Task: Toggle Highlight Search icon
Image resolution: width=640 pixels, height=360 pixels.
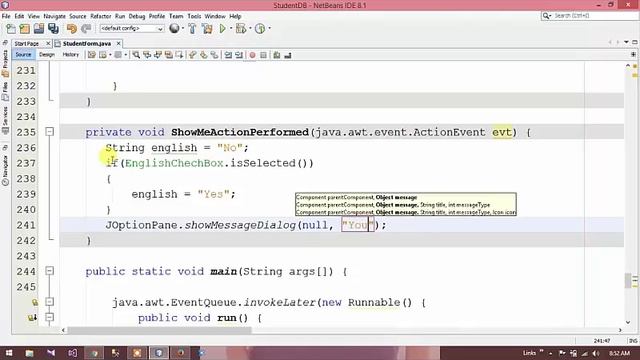Action: (x=168, y=55)
